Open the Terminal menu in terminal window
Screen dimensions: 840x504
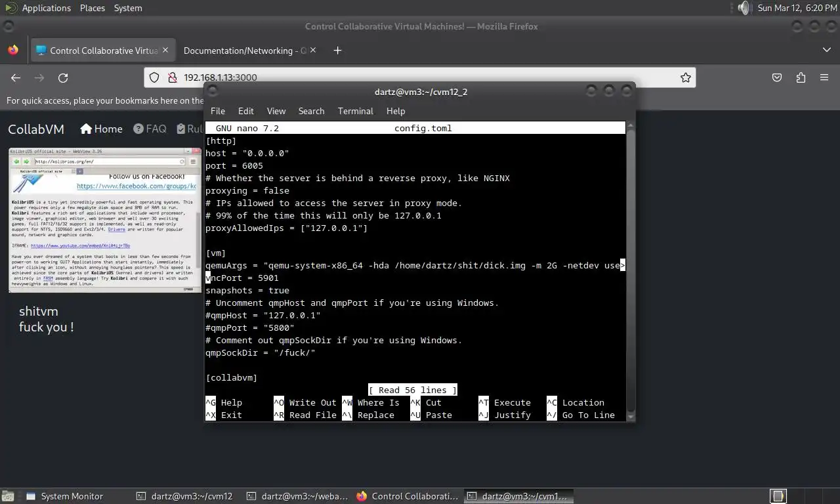pos(356,111)
